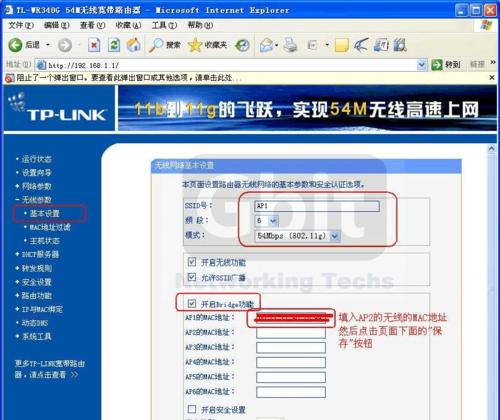Image resolution: width=500 pixels, height=420 pixels.
Task: Open 安全设置 in the sidebar
Action: pyautogui.click(x=37, y=282)
